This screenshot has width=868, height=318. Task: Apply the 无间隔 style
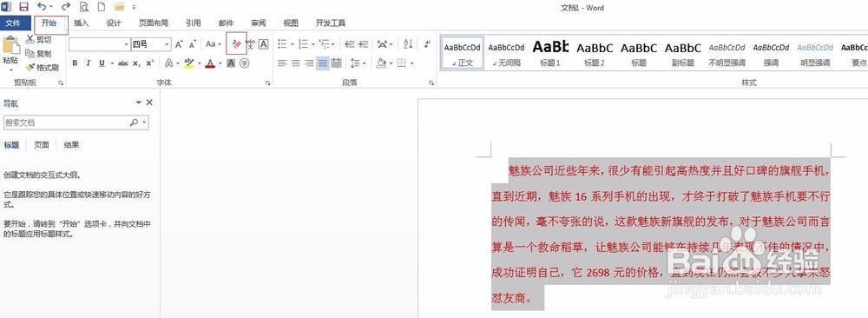click(507, 53)
